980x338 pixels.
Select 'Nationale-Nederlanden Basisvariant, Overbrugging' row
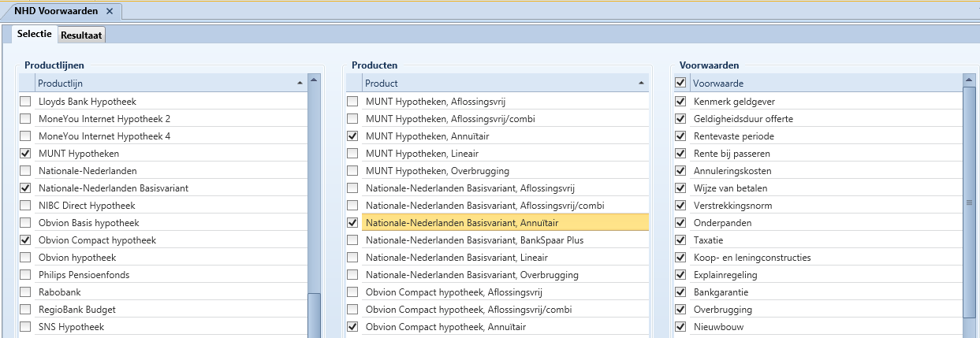(497, 275)
